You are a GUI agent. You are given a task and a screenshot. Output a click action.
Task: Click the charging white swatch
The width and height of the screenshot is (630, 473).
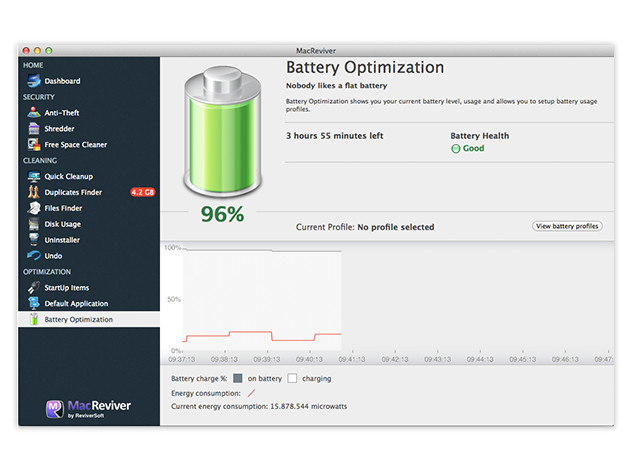(x=292, y=378)
